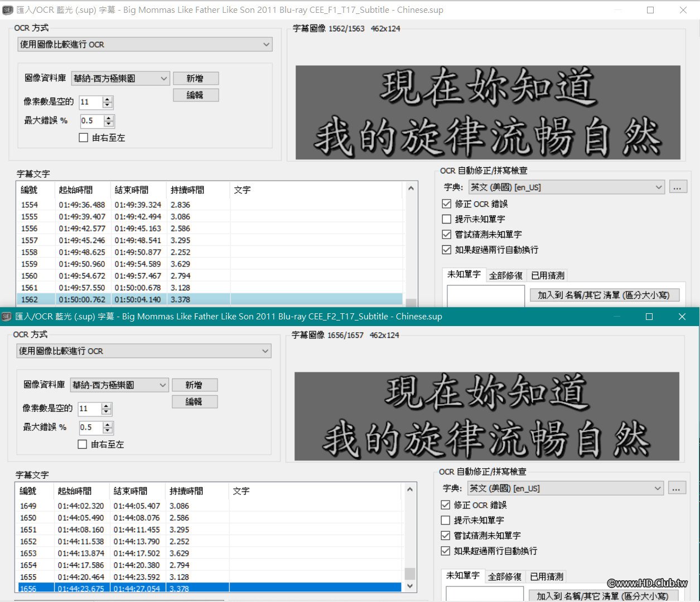The height and width of the screenshot is (602, 700).
Task: Click scroll-down arrow of lower subtitle list
Action: coord(410,586)
